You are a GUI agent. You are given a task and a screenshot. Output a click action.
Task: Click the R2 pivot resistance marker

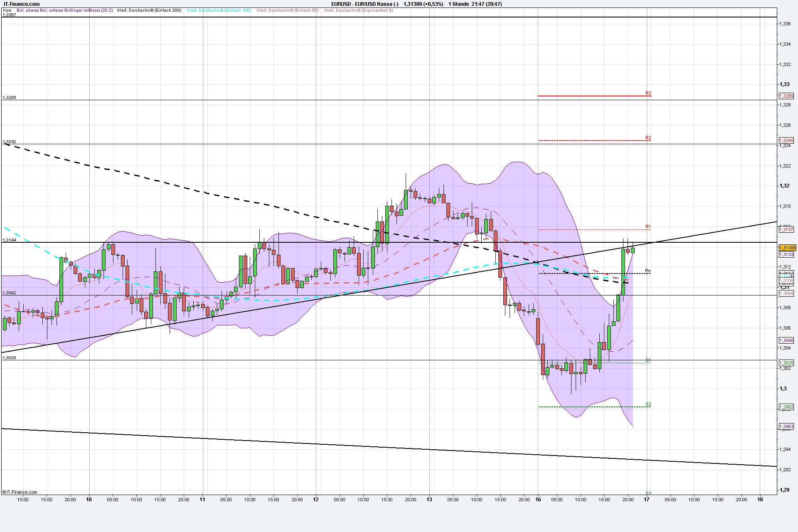click(648, 138)
